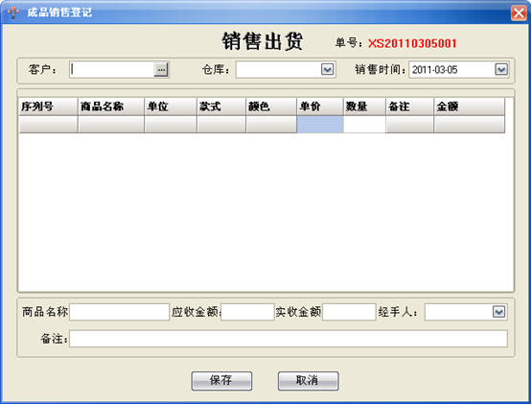
Task: Select the 序列号 column header
Action: pos(49,107)
